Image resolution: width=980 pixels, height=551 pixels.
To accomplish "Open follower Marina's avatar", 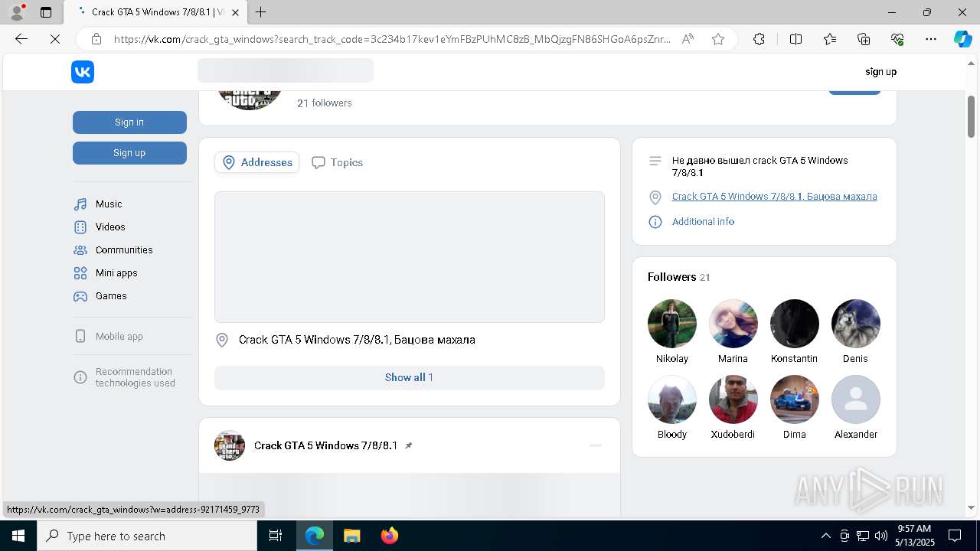I will pos(733,324).
